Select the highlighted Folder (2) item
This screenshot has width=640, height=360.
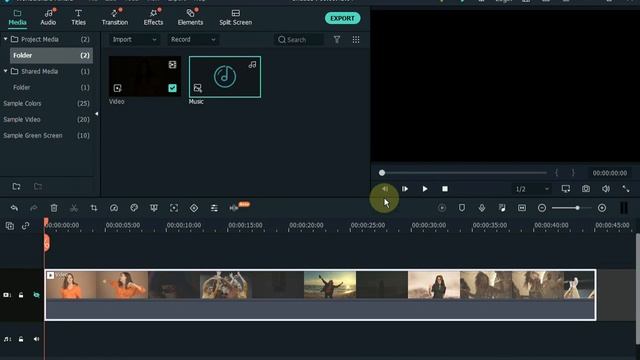(x=51, y=56)
